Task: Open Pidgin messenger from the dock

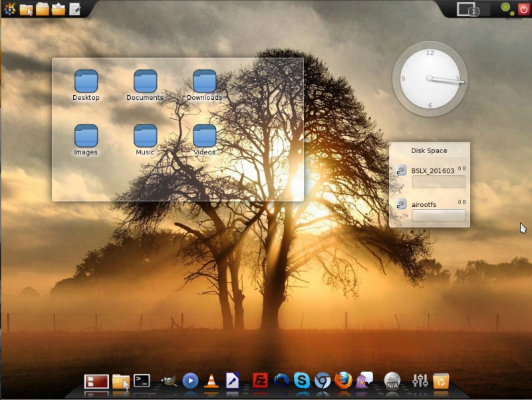Action: click(x=364, y=381)
